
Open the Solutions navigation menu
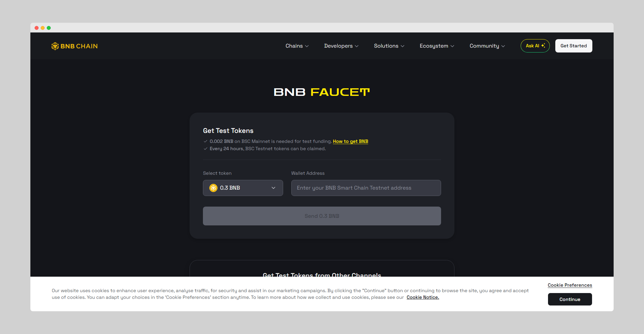pyautogui.click(x=389, y=46)
